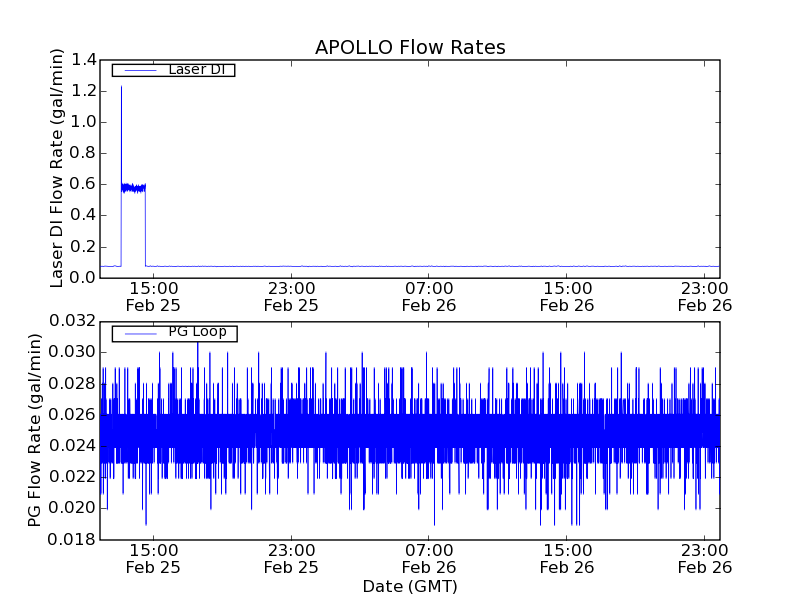Click the 0.4 tick on Laser DI axis
This screenshot has height=600, width=800.
[83, 216]
